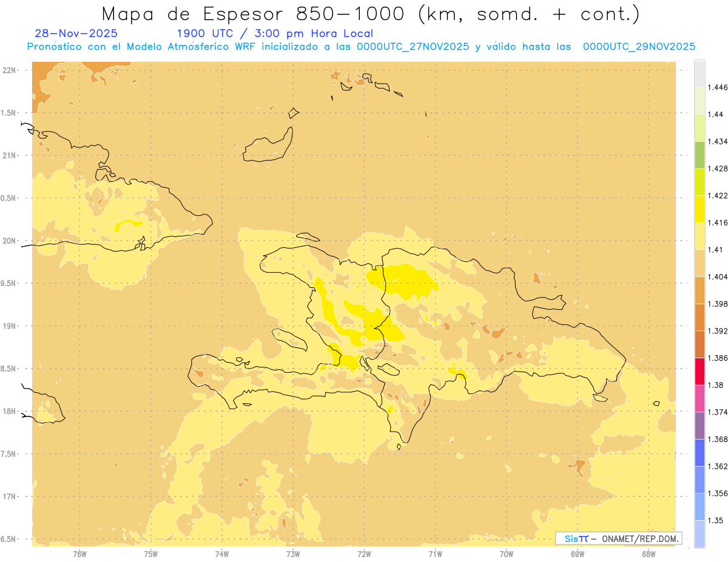Click the 74W longitude label

click(221, 554)
